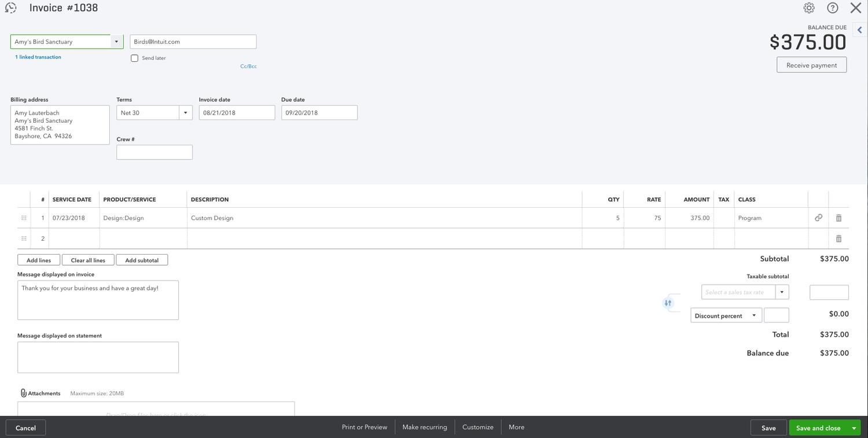Click the amount 375.00 cell
868x438 pixels.
click(690, 218)
